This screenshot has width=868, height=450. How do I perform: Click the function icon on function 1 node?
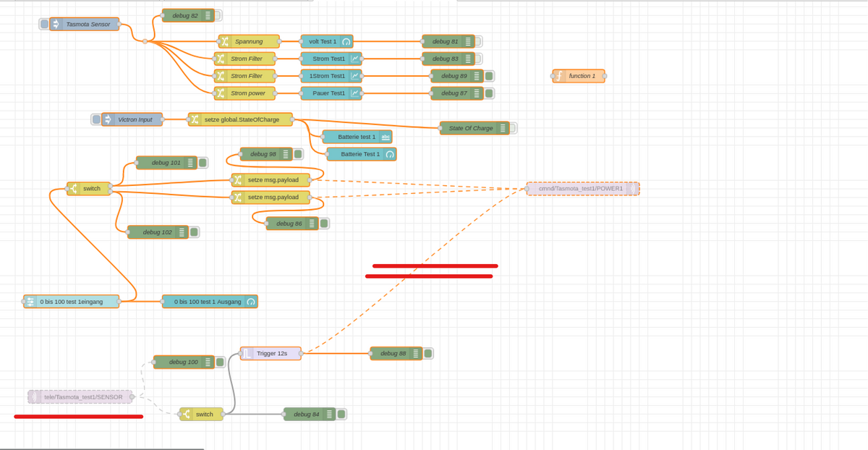[559, 76]
